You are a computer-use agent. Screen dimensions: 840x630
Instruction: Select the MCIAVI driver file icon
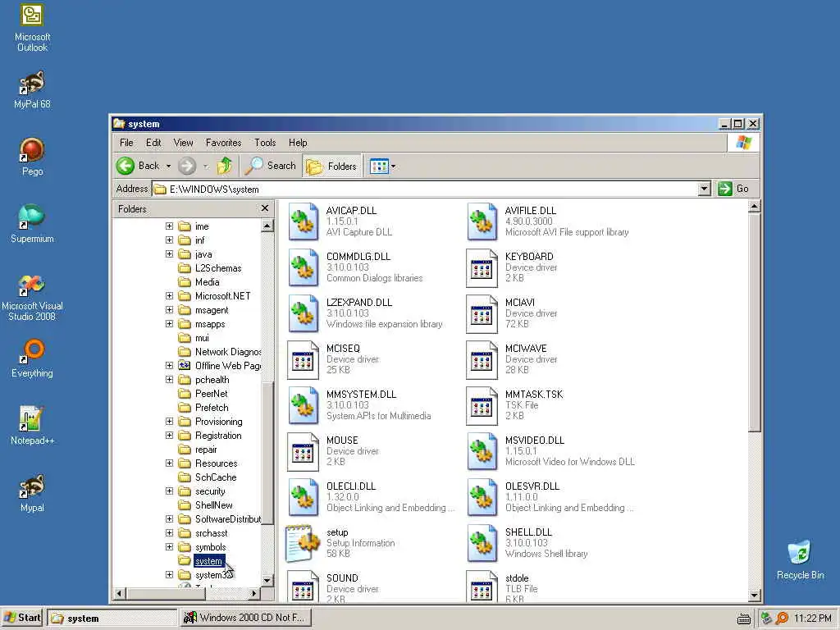[x=482, y=313]
